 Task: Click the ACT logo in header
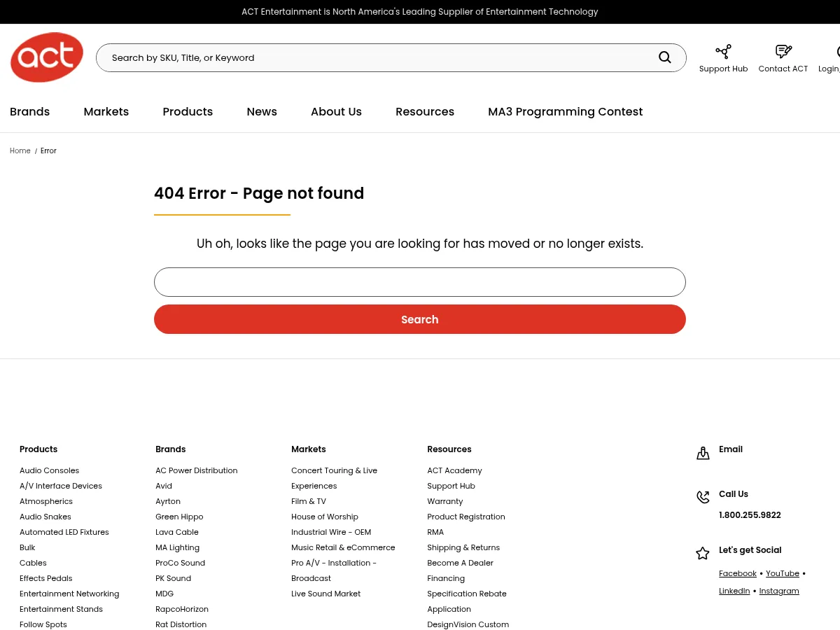[x=47, y=57]
